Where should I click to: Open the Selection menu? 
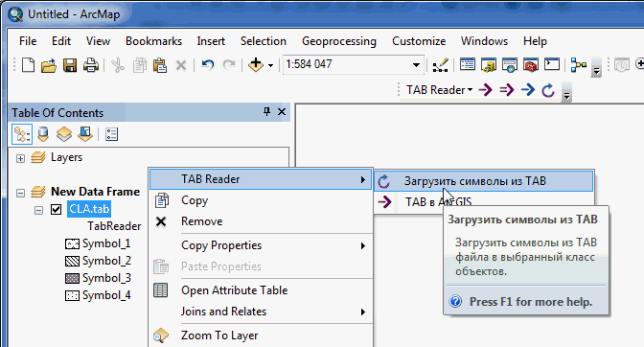point(264,41)
